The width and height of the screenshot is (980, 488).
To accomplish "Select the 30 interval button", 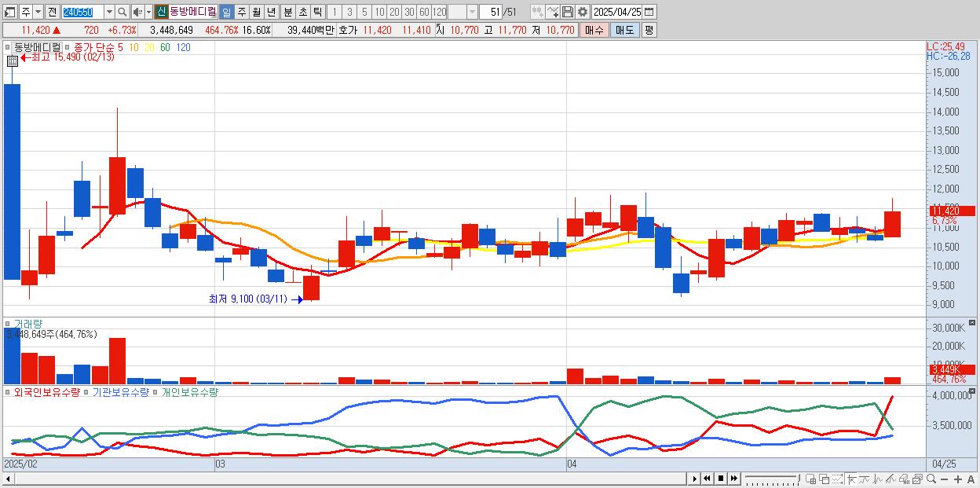I will click(409, 12).
